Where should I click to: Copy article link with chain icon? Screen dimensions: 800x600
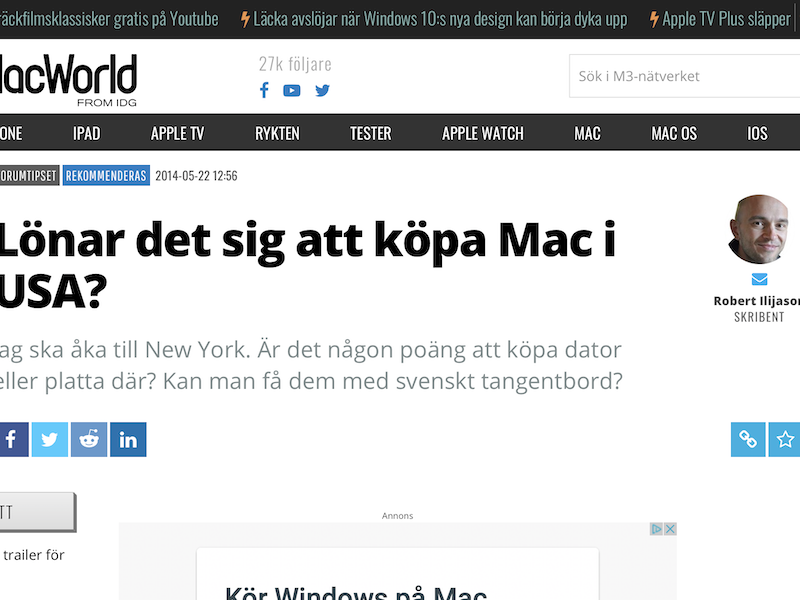748,439
